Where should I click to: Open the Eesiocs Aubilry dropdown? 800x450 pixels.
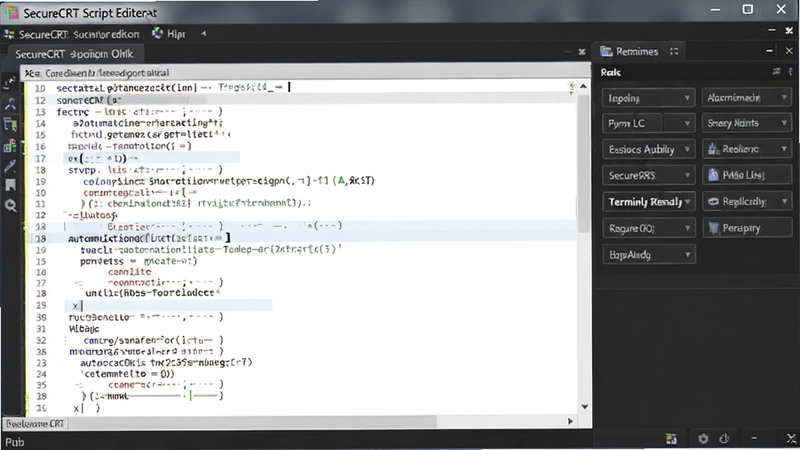(648, 149)
